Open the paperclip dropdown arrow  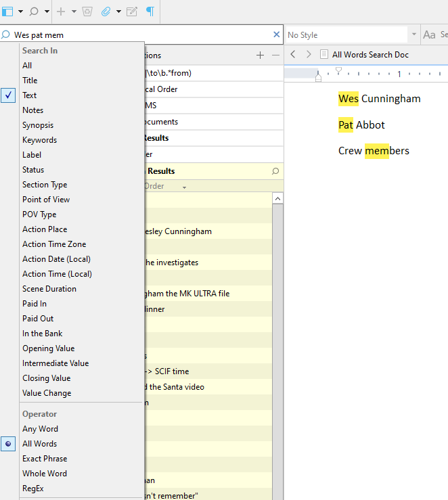[x=118, y=12]
